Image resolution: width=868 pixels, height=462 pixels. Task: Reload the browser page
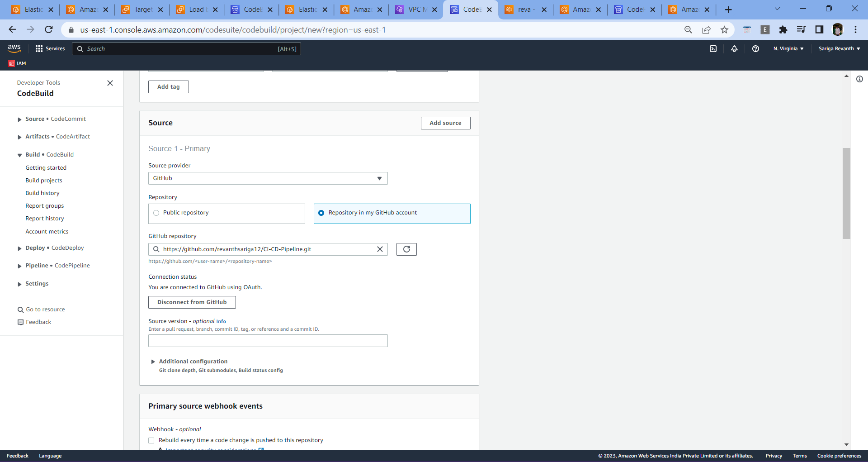point(49,29)
